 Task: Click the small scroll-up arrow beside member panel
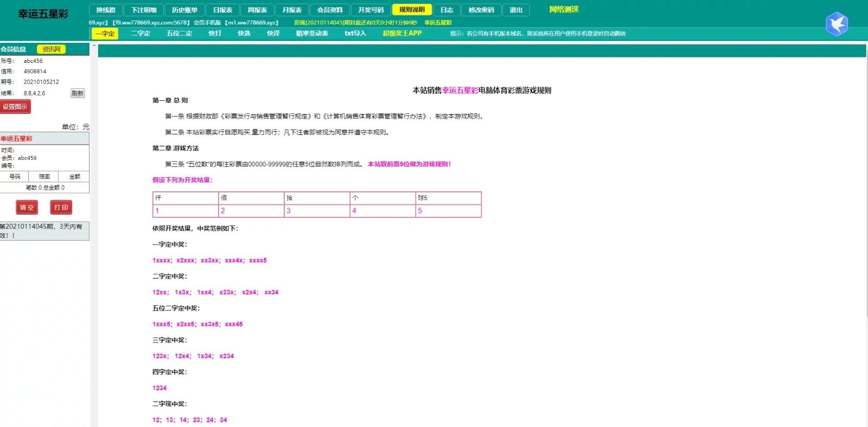94,46
